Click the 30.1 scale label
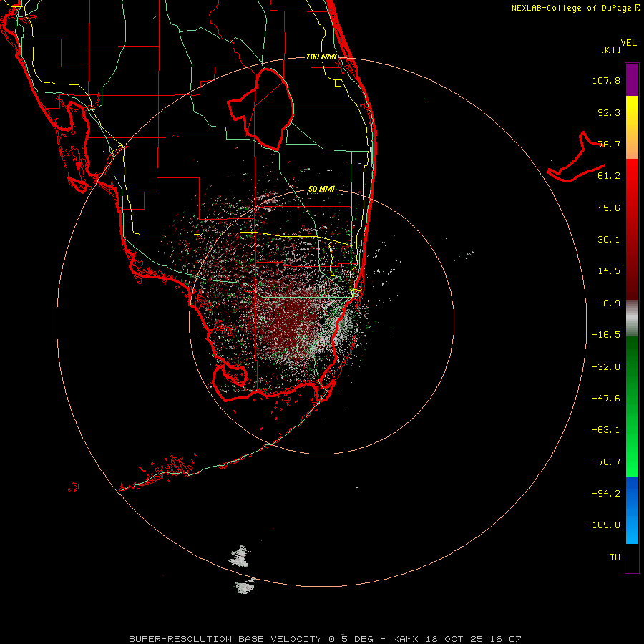 (609, 240)
